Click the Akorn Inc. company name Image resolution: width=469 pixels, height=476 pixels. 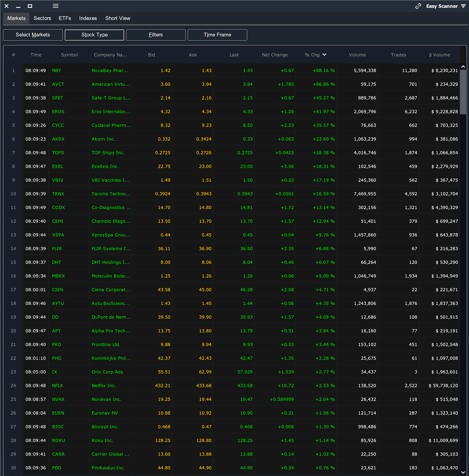pos(103,139)
